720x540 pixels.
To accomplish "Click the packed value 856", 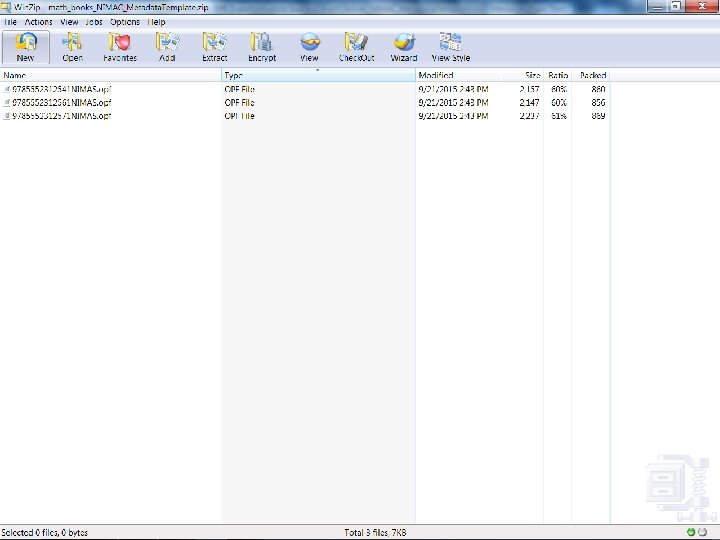I will [598, 102].
